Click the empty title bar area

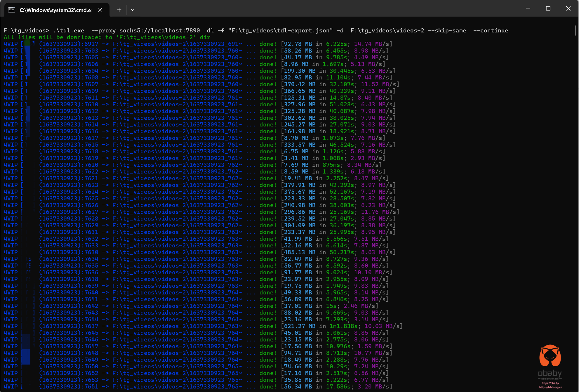coord(321,9)
